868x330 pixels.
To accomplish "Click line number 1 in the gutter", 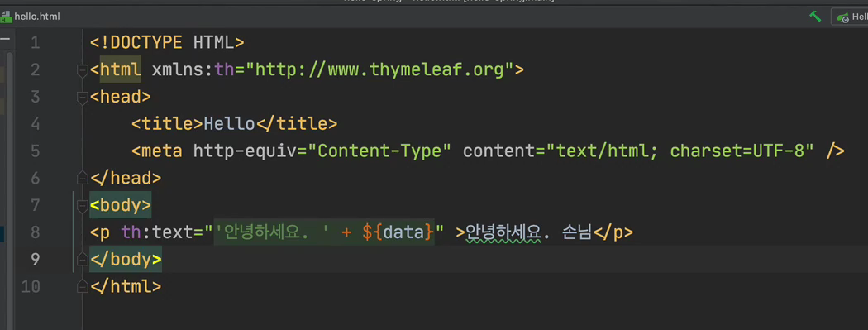I will (x=35, y=43).
